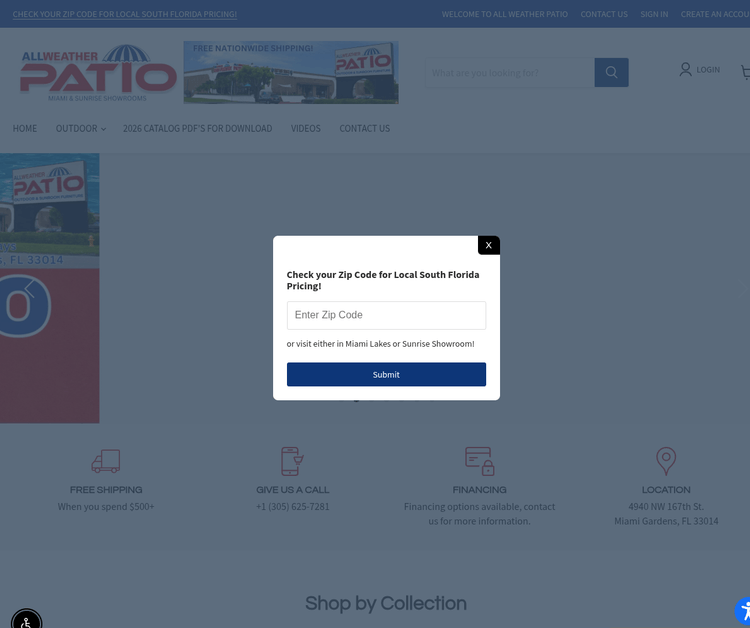Close the zip code popup

[488, 245]
